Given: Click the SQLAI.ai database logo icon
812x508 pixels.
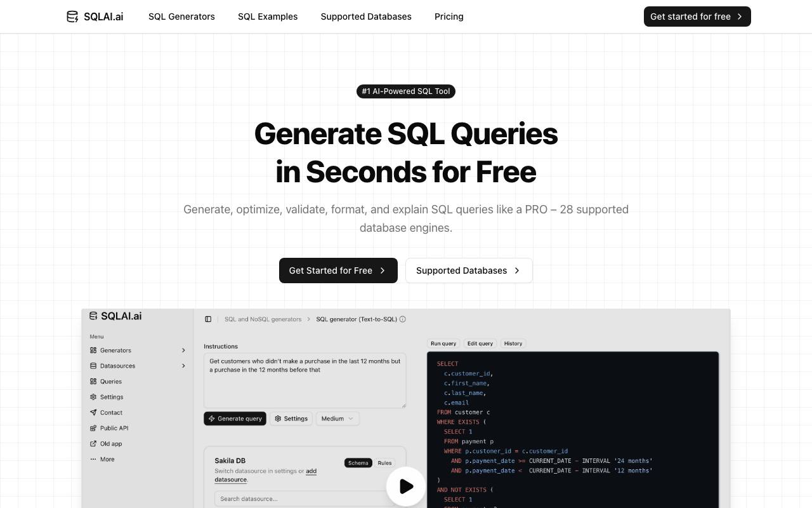Looking at the screenshot, I should [72, 17].
